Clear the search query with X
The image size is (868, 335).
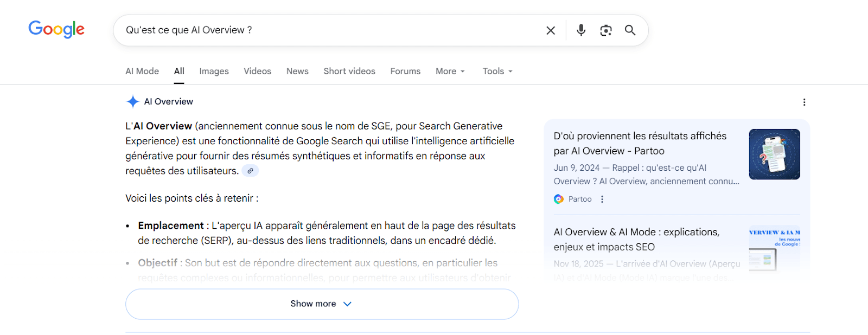tap(551, 30)
